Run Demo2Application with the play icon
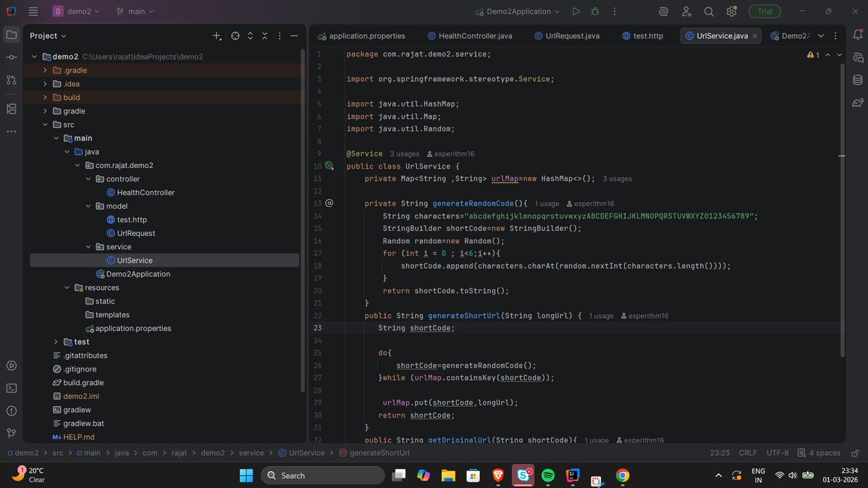This screenshot has height=488, width=868. pyautogui.click(x=576, y=11)
